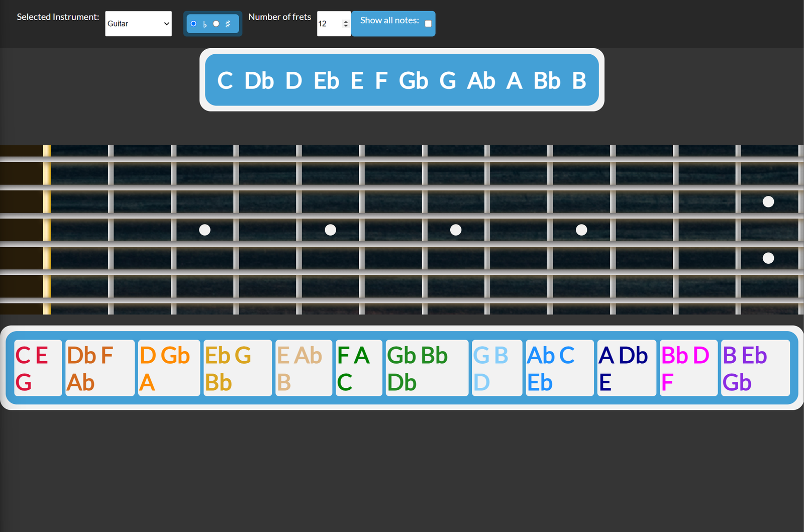Click the navy A Db E chord tile
The width and height of the screenshot is (804, 532).
[x=626, y=368]
